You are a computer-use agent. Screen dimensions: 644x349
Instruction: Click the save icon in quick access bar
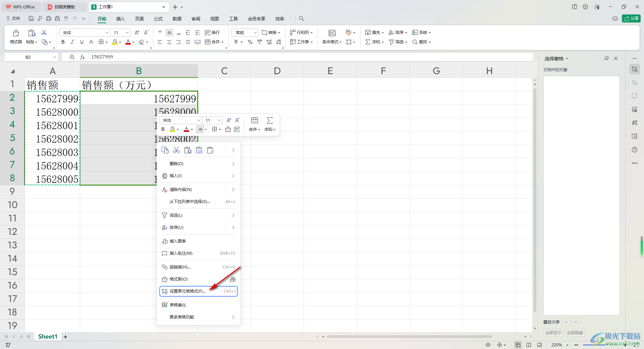(31, 18)
